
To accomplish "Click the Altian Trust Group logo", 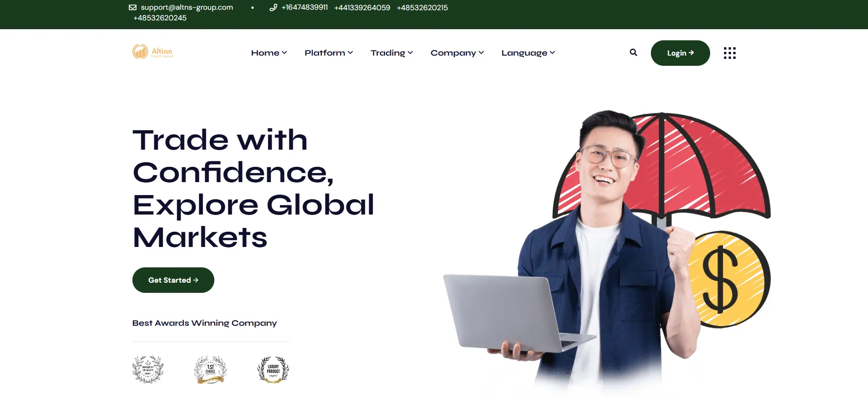I will [153, 51].
